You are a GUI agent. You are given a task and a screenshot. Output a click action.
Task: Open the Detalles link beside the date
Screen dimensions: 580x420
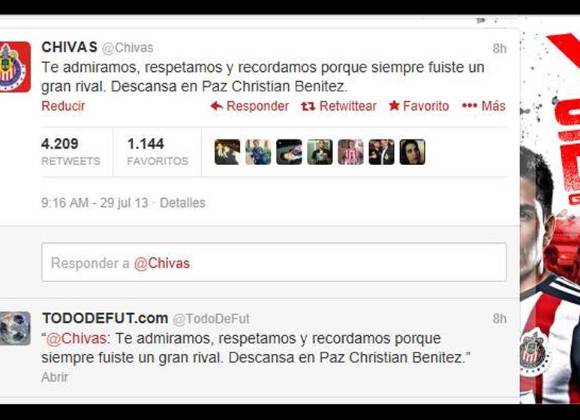point(182,203)
